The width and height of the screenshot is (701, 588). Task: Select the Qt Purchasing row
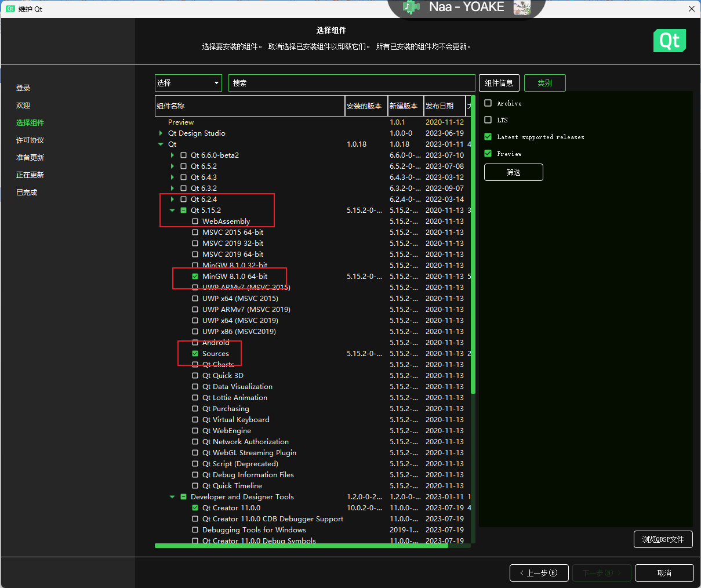tap(313, 409)
